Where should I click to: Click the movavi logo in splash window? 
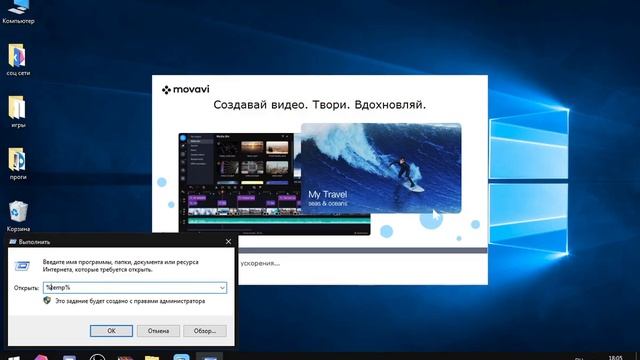(186, 89)
